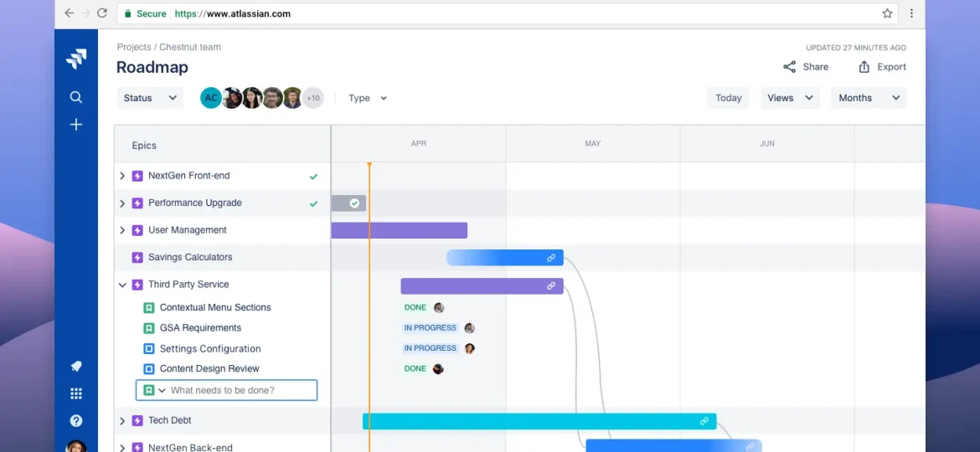Expand the User Management epic

pos(122,230)
